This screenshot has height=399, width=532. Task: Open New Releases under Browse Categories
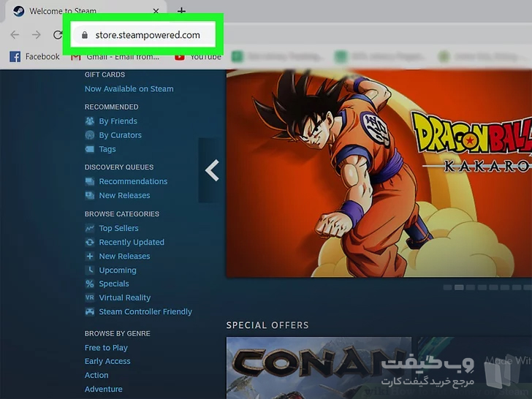click(124, 256)
